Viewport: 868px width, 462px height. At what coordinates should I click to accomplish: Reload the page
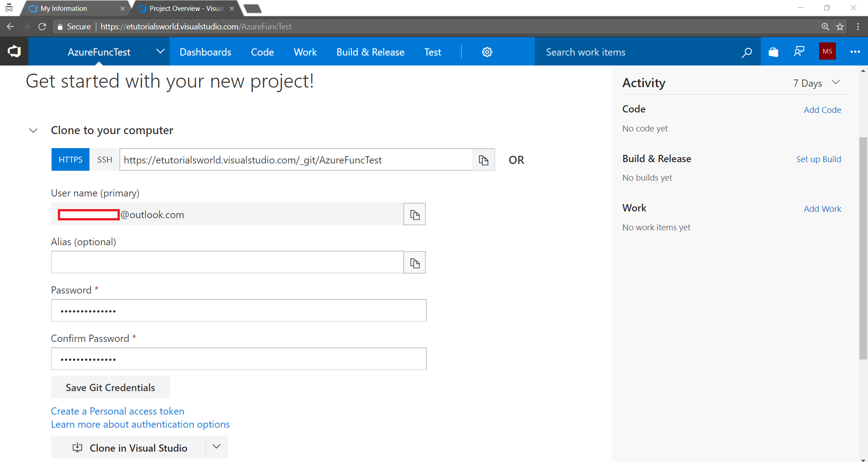pyautogui.click(x=42, y=27)
